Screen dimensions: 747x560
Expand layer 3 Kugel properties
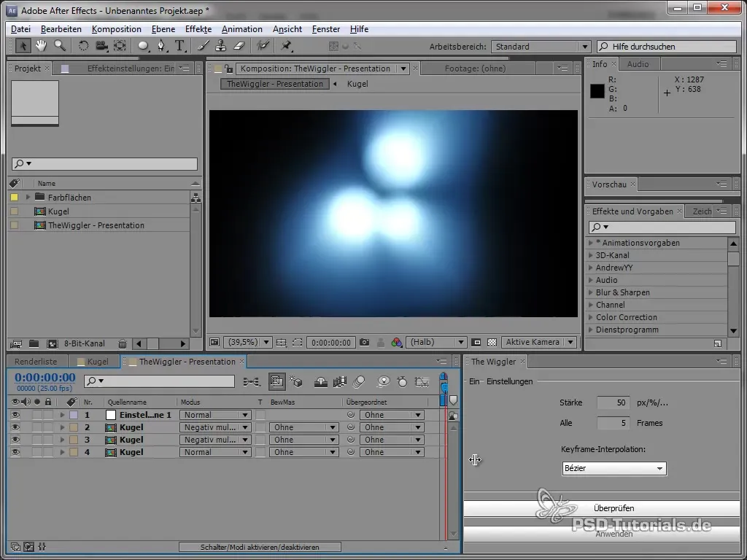point(62,440)
